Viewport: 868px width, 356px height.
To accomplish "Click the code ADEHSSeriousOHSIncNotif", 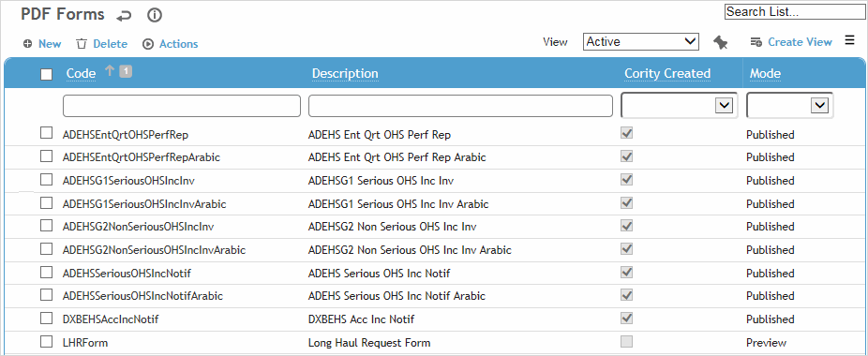I will (127, 274).
